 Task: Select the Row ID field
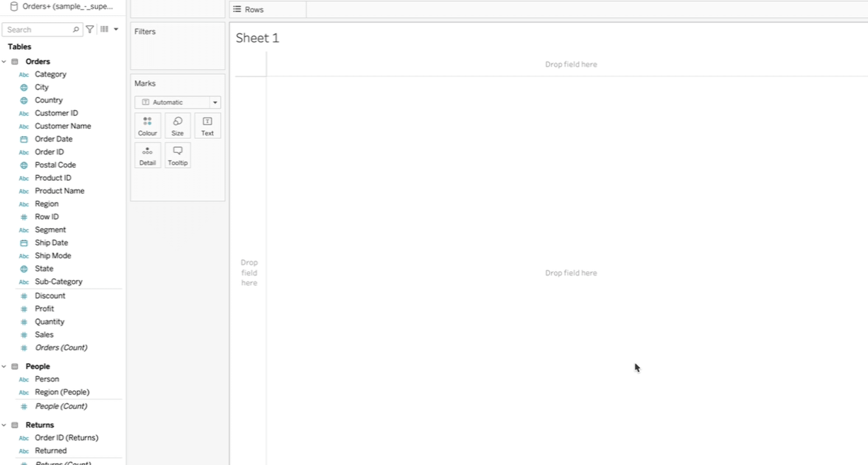coord(47,217)
